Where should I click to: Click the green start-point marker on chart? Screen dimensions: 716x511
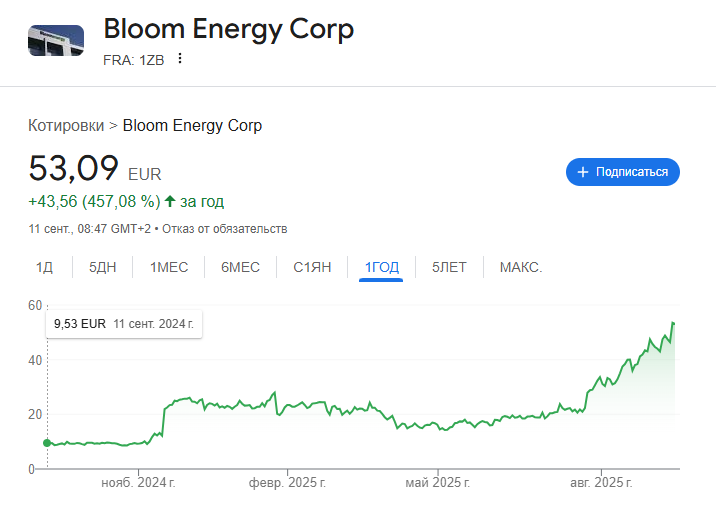(x=46, y=442)
